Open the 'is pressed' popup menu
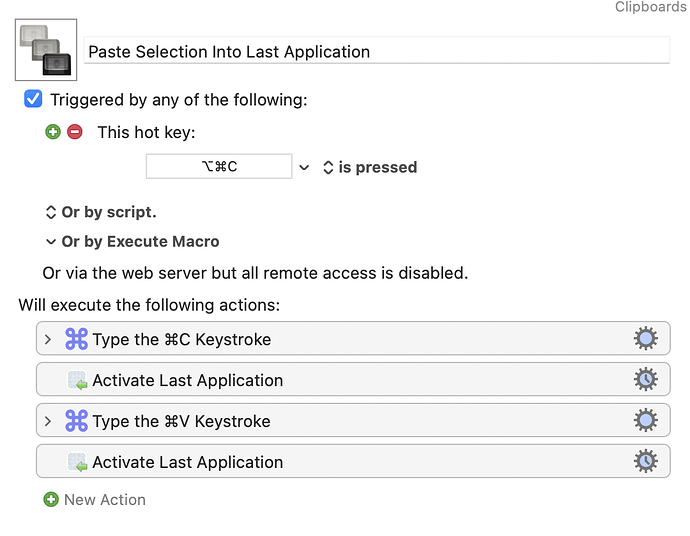 [x=369, y=168]
